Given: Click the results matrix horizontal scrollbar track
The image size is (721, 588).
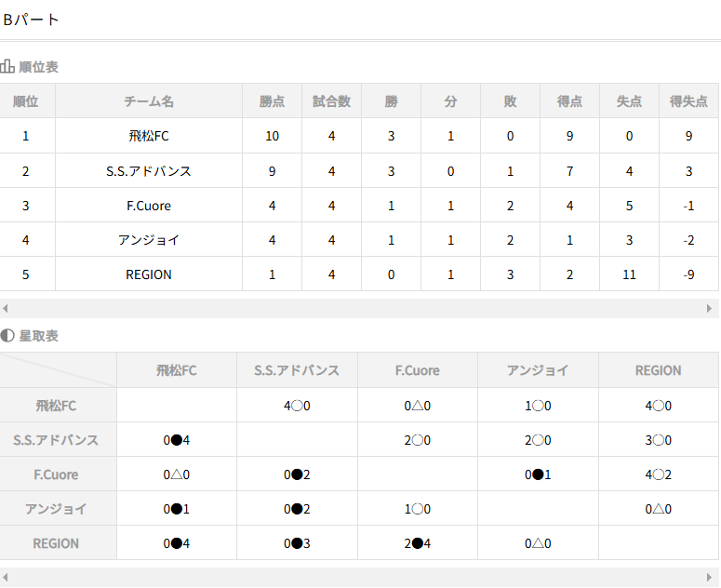Looking at the screenshot, I should tap(357, 578).
